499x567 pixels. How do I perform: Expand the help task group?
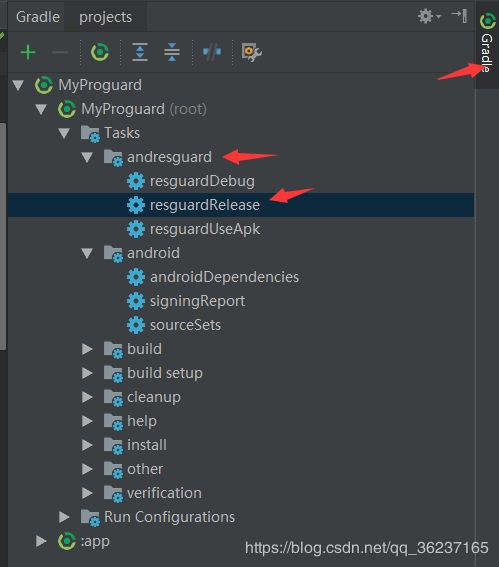coord(87,421)
